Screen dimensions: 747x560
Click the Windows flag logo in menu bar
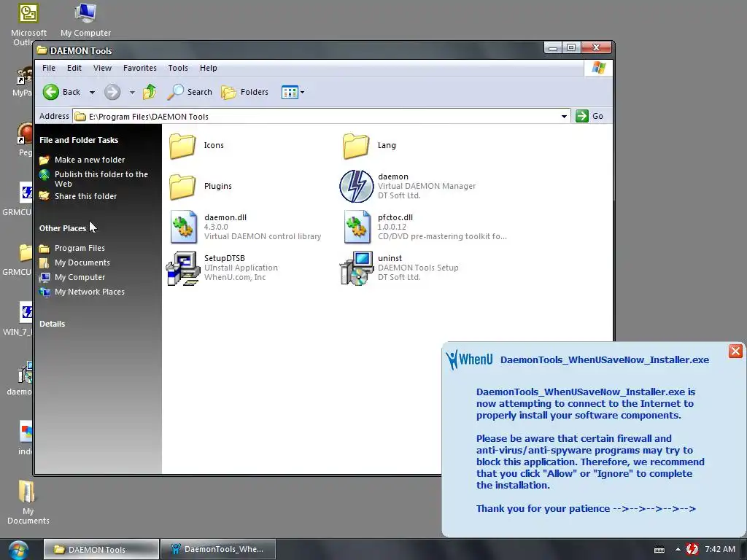tap(598, 68)
